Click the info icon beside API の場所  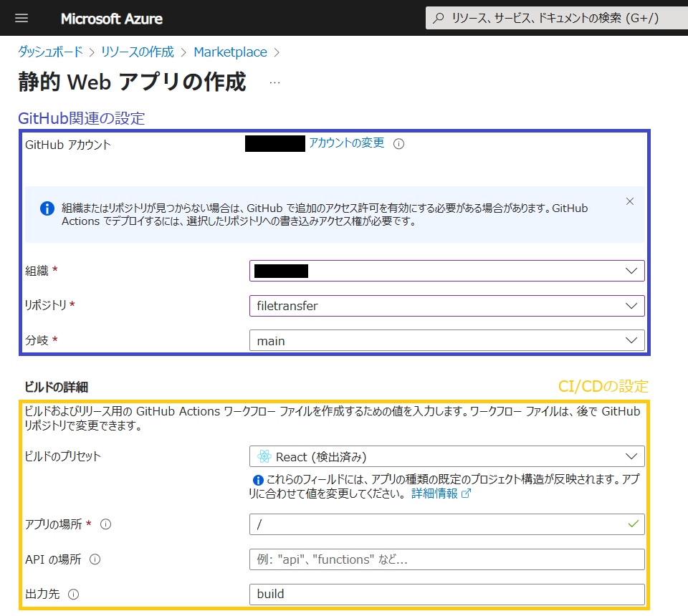95,559
